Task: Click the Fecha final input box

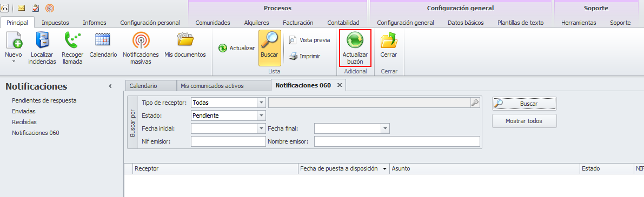Action: [x=348, y=128]
